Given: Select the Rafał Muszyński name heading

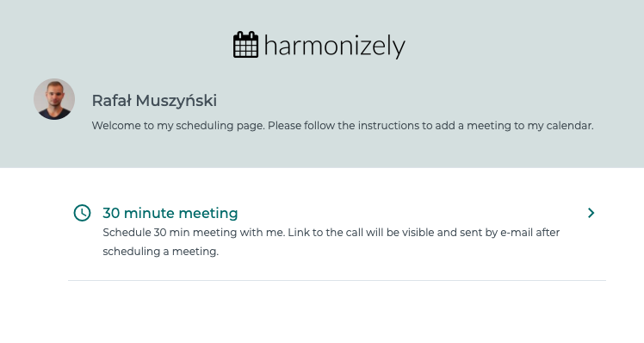Looking at the screenshot, I should (154, 101).
